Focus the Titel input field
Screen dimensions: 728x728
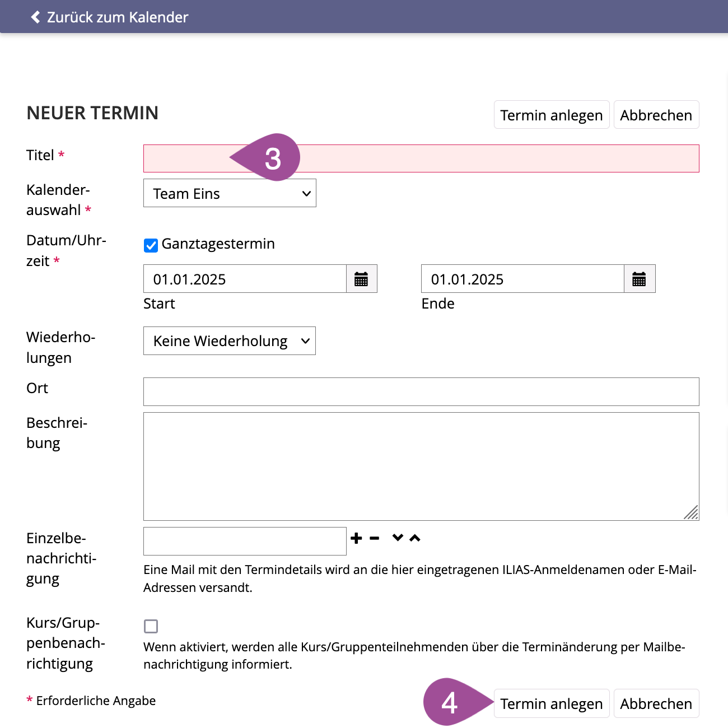(x=476, y=158)
